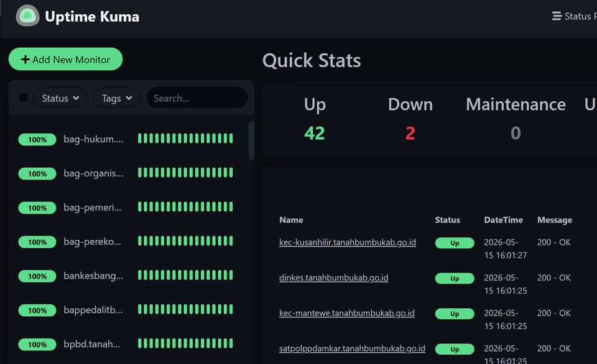Open dinkes.tanahbumbukab.go.id link
This screenshot has width=597, height=364.
coord(333,278)
